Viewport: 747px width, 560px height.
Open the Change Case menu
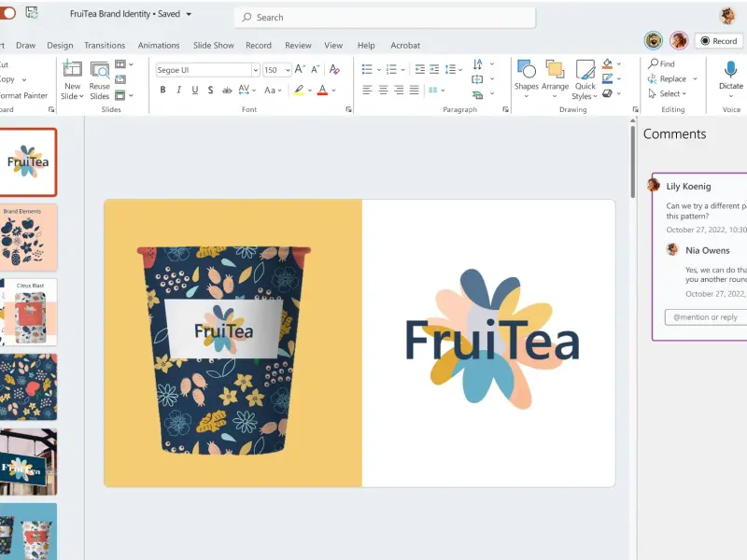click(273, 90)
